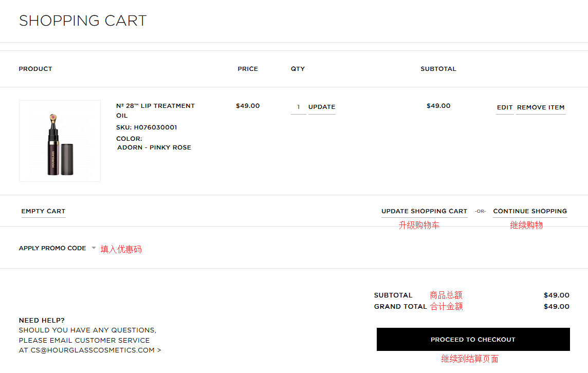Click the Apply Promo Code label
Image resolution: width=588 pixels, height=373 pixels.
[52, 248]
